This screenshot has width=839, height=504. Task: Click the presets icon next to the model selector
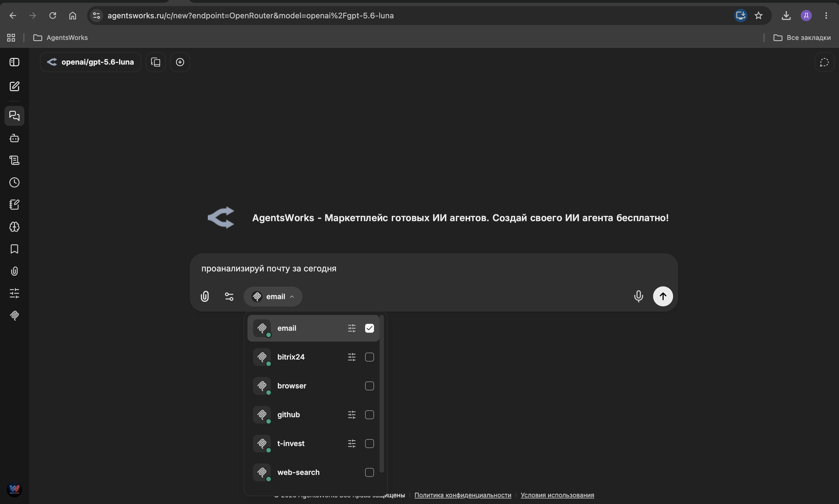coord(156,62)
